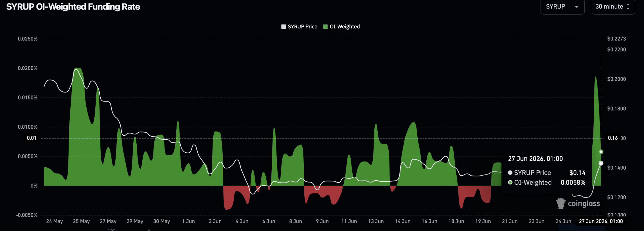Click the $0.2000 price axis label
This screenshot has height=231, width=644.
click(617, 79)
